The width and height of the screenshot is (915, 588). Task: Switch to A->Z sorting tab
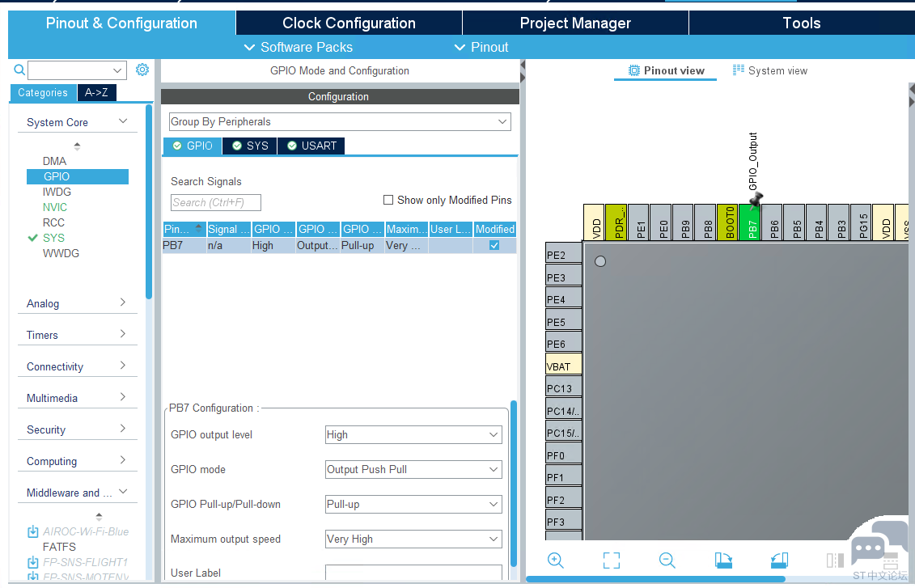click(x=96, y=92)
